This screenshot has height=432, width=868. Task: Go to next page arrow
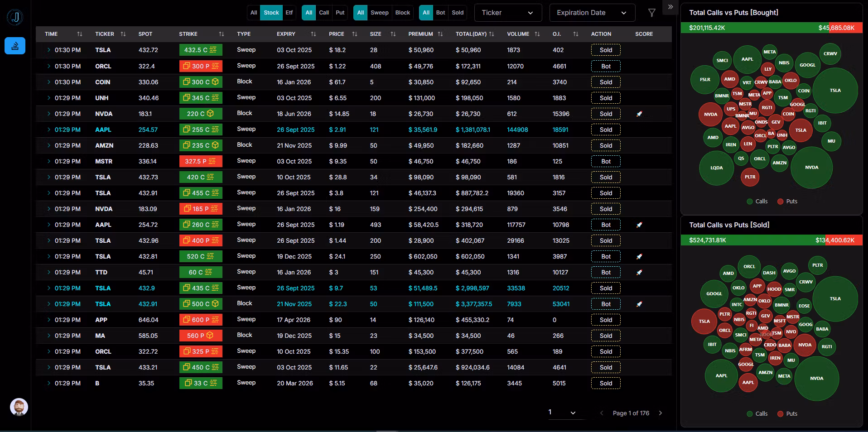(661, 413)
